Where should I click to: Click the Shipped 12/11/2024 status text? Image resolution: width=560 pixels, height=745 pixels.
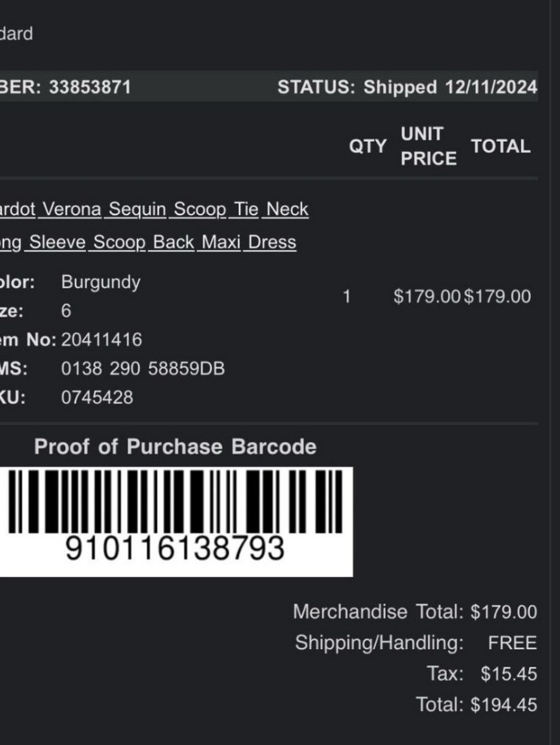[x=450, y=87]
